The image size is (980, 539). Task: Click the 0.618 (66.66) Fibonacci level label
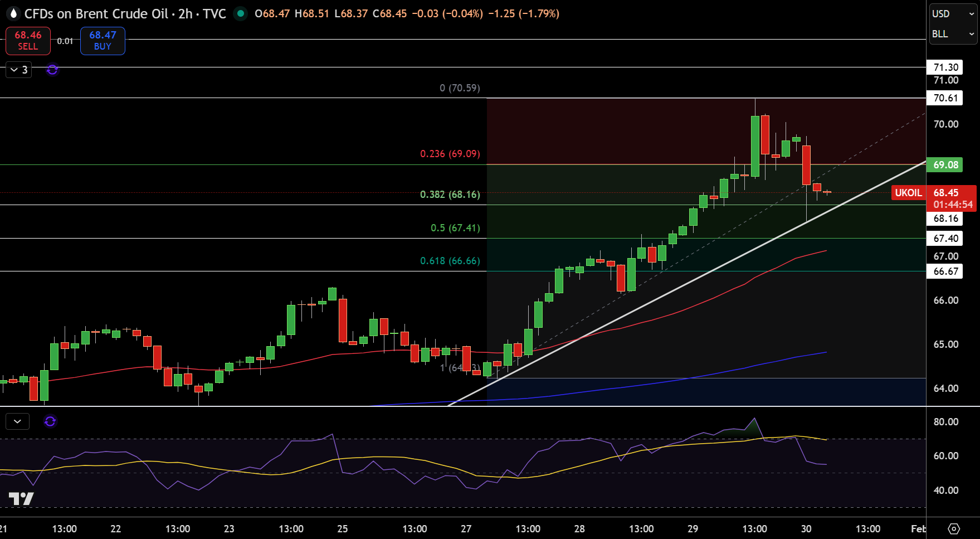point(450,261)
